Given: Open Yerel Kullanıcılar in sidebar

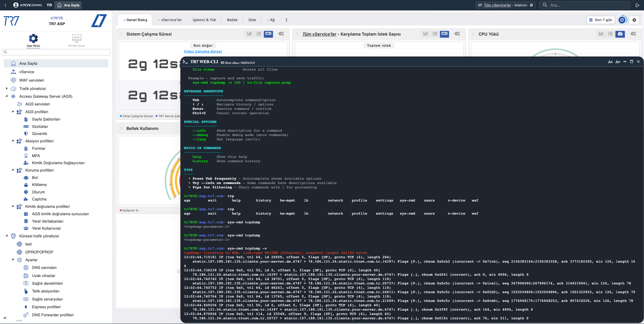Looking at the screenshot, I should pos(46,228).
